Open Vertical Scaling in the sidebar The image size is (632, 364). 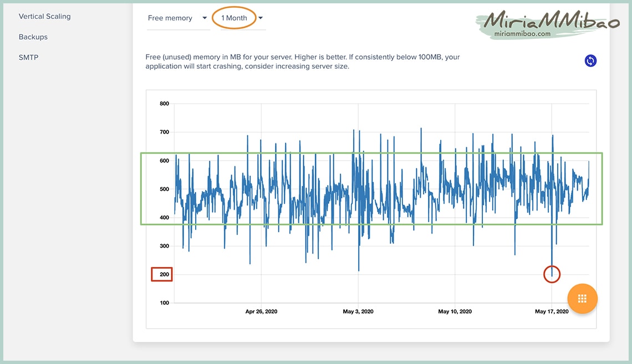pos(45,17)
